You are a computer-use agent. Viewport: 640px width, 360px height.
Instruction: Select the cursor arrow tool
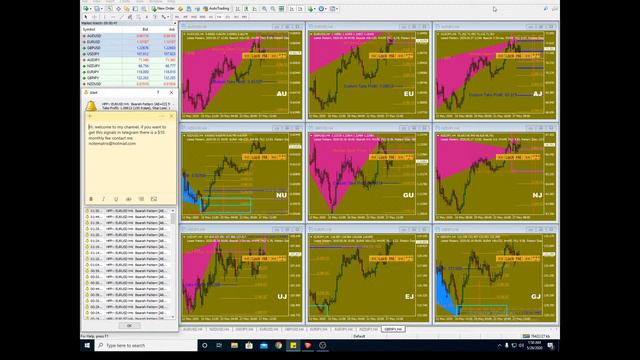[85, 17]
